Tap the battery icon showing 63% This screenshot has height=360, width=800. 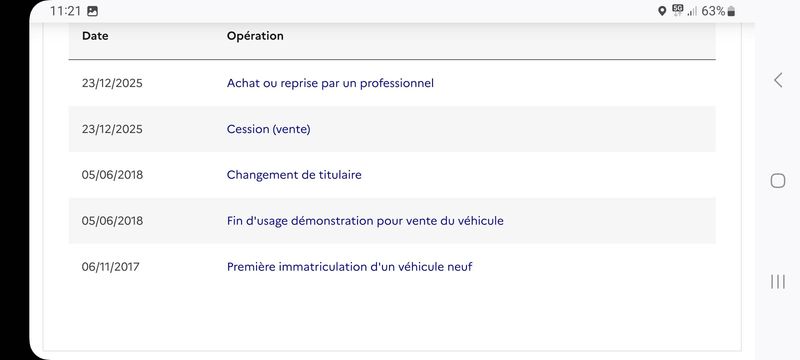coord(731,11)
